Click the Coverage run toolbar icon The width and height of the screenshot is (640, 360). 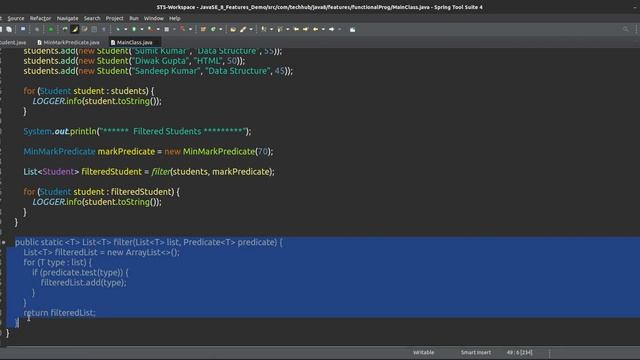[150, 29]
